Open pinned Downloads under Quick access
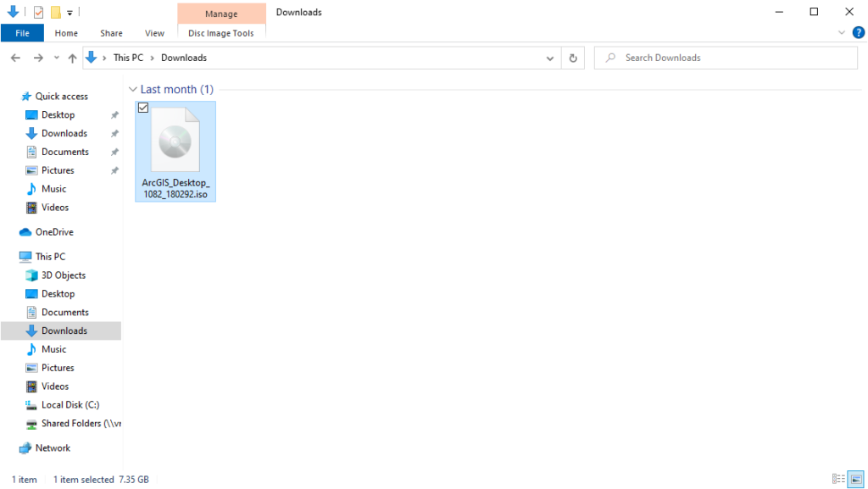The width and height of the screenshot is (868, 489). coord(64,133)
